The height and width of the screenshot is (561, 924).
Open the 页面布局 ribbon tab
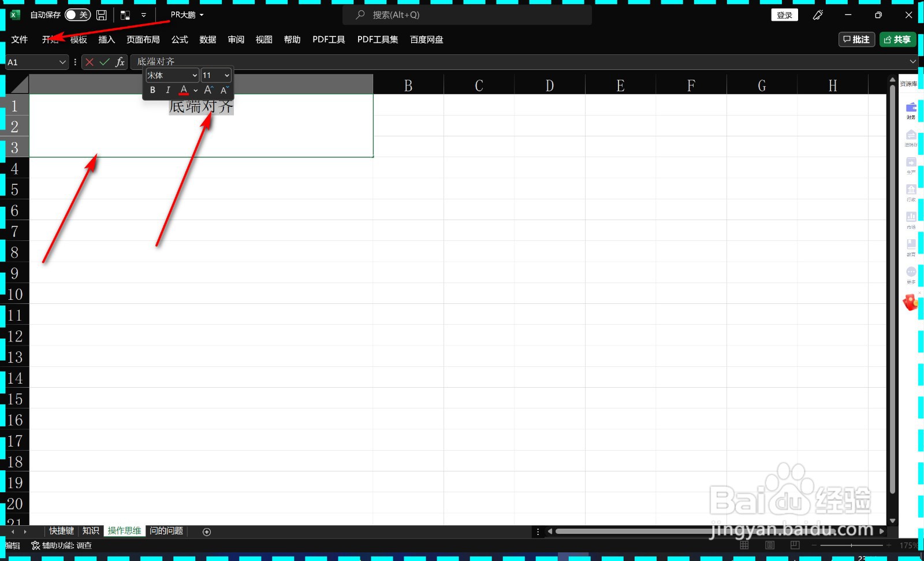point(143,39)
